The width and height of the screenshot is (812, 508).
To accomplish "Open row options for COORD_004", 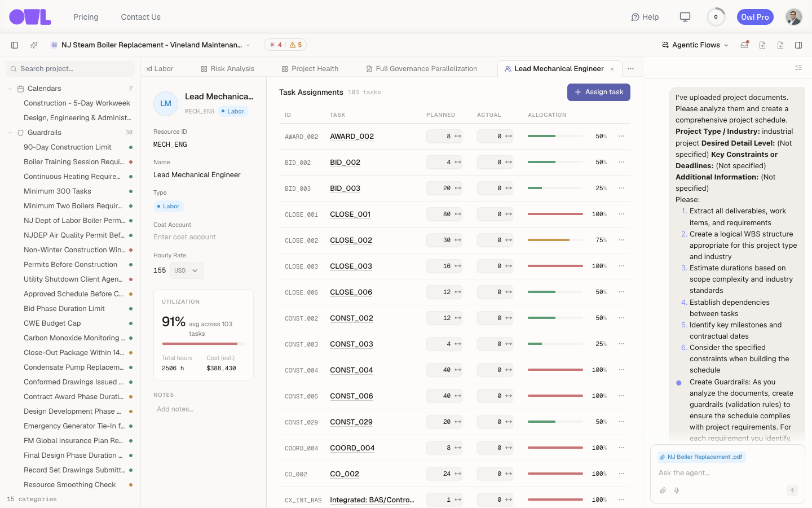I will (x=621, y=448).
